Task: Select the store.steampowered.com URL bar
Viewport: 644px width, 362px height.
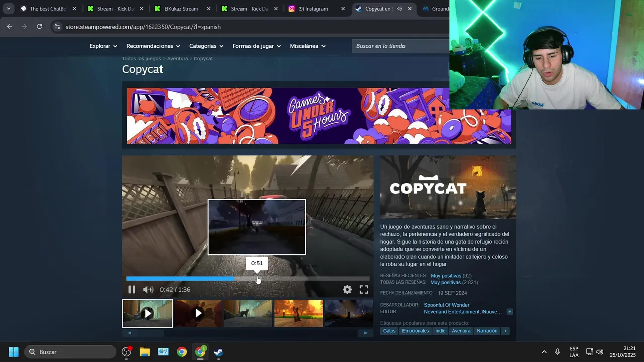Action: 143,27
